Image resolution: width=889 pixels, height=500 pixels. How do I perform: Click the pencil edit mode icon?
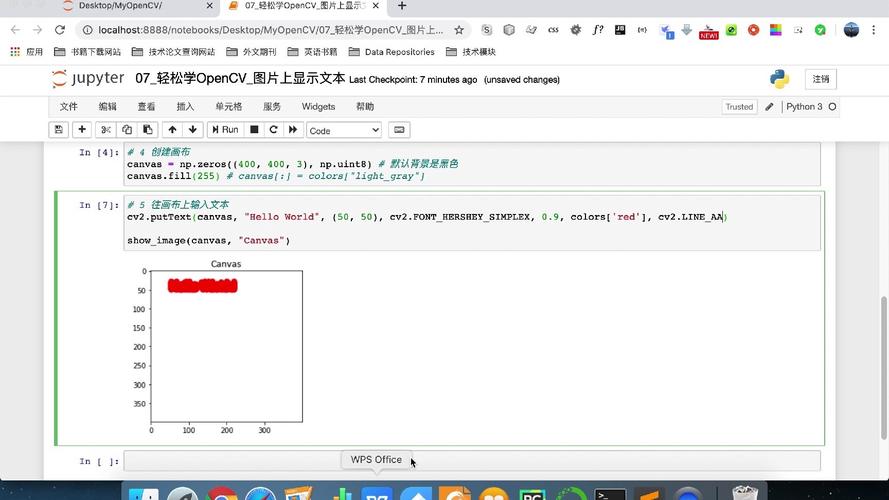[x=769, y=107]
